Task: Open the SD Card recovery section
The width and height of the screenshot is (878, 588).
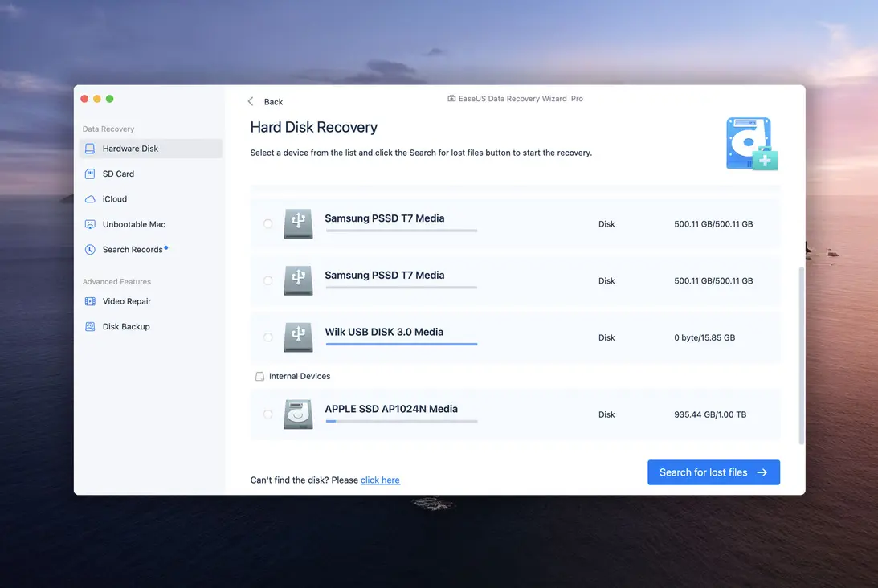Action: coord(120,174)
